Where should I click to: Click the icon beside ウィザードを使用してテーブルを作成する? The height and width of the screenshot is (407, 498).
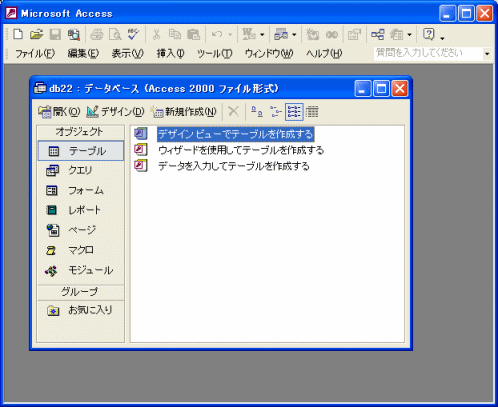click(141, 150)
